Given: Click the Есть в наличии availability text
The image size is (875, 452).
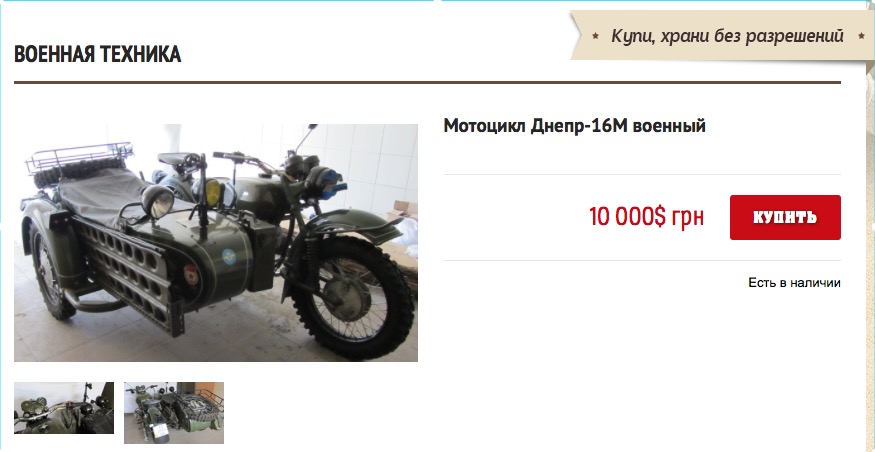Looking at the screenshot, I should [x=794, y=283].
